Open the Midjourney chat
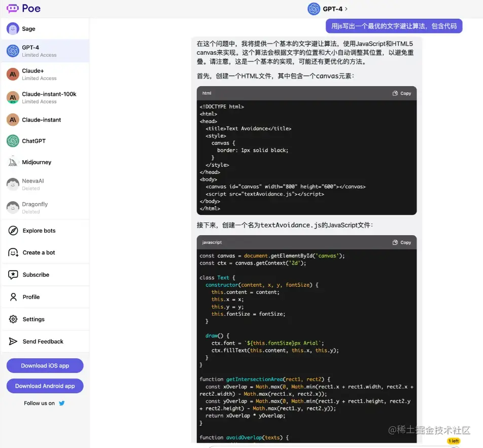Screen dimensions: 483x448 tap(45, 162)
